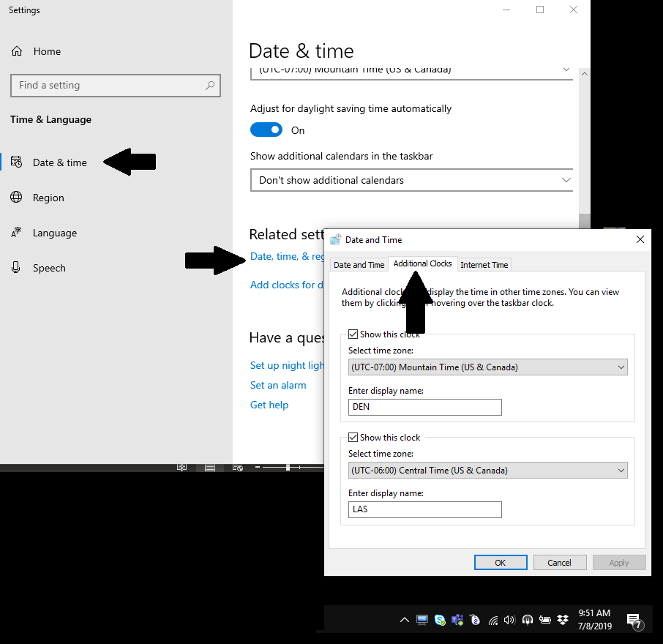Viewport: 663px width, 644px height.
Task: Select the Date & time calendar icon
Action: [x=17, y=162]
